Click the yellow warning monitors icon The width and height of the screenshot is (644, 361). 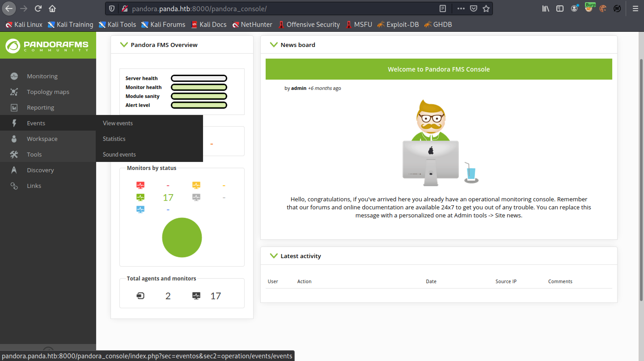pos(196,185)
